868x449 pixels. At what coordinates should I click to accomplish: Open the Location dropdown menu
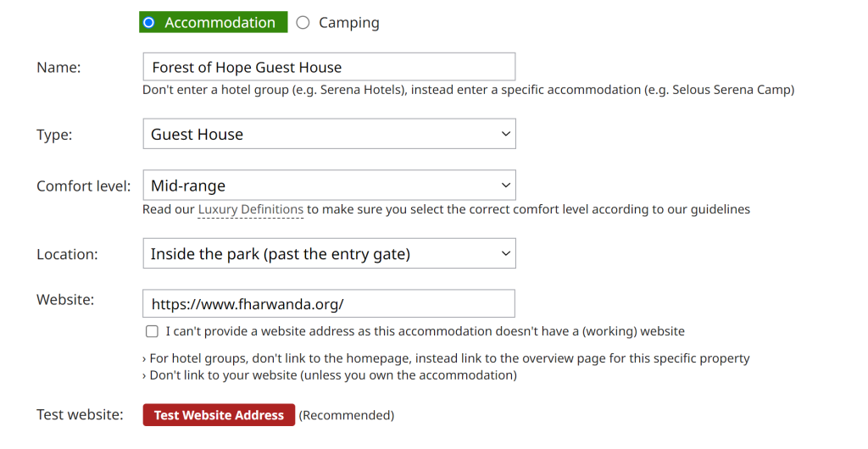[329, 253]
